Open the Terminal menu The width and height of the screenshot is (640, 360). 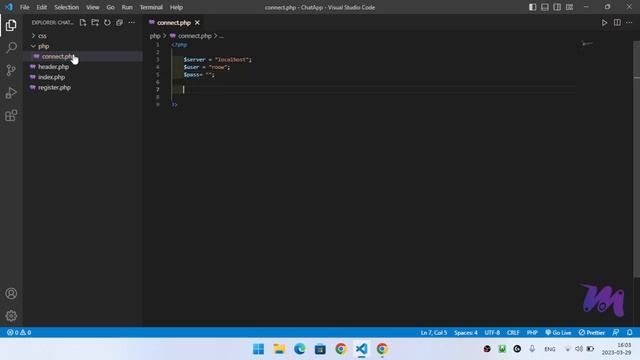coord(151,7)
